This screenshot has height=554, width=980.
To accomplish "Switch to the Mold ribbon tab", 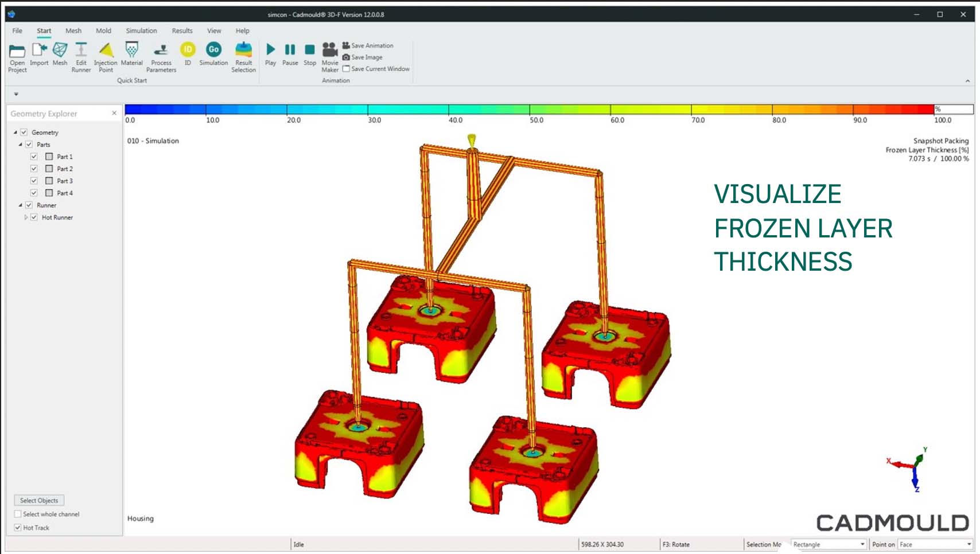I will click(x=104, y=31).
